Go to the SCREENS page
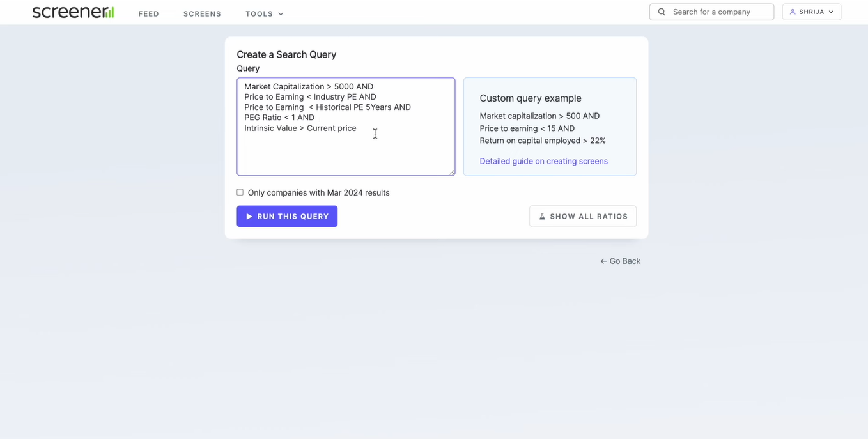This screenshot has height=439, width=868. [202, 13]
